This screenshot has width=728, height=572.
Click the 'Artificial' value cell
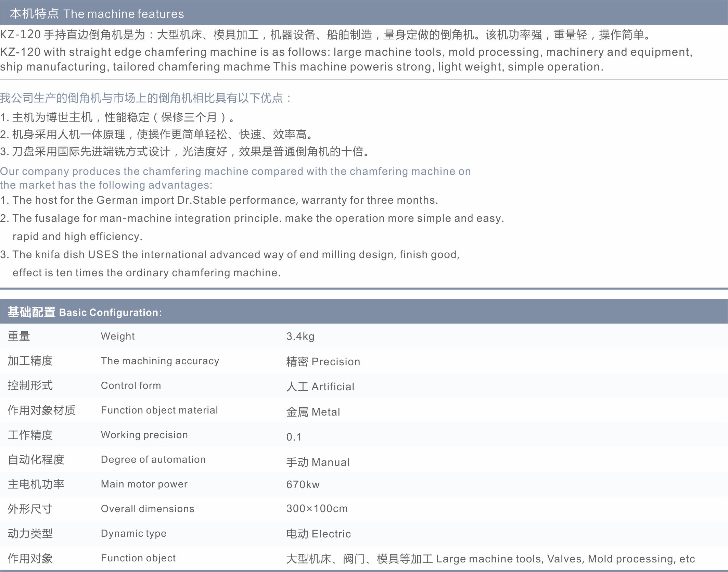click(x=333, y=387)
